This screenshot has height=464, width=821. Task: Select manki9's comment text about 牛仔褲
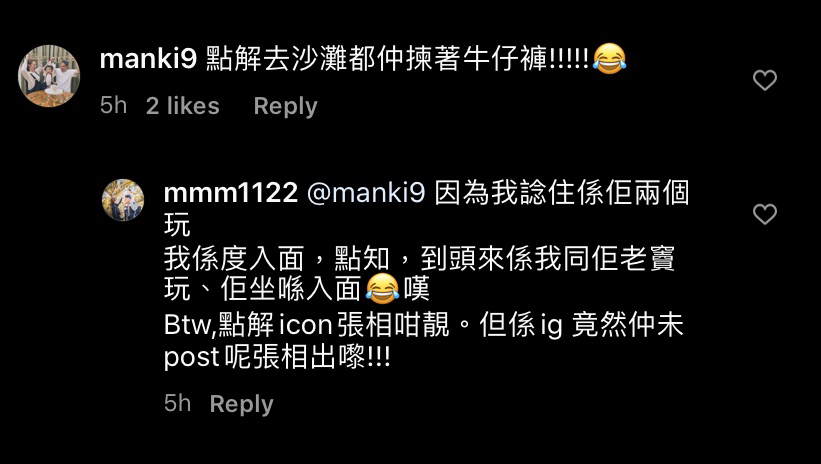(398, 58)
